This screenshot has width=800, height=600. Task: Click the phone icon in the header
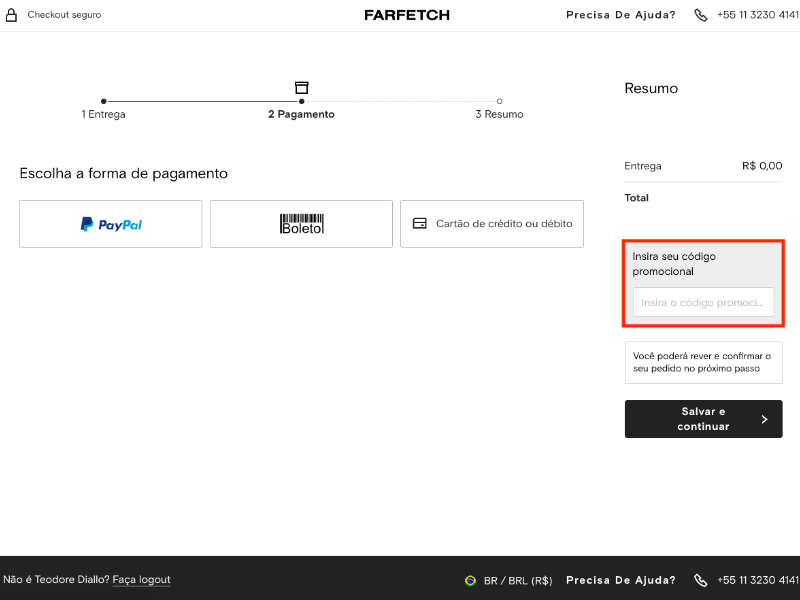[701, 15]
